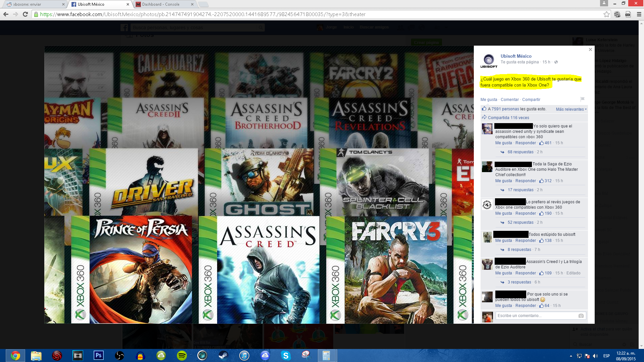Open the Chrome hamburger menu

click(639, 14)
